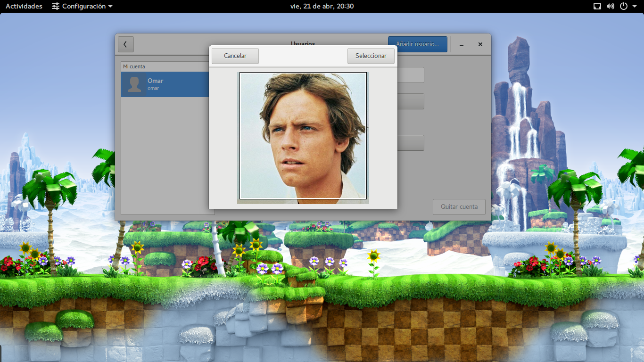Click Quitar cuenta in the Usuarios window
Image resolution: width=644 pixels, height=362 pixels.
pyautogui.click(x=459, y=206)
